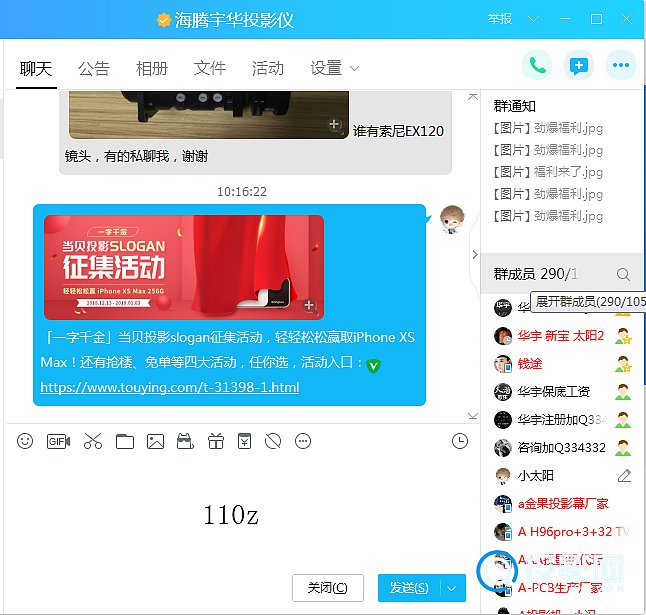Click the 10:16:22 timestamp
Viewport: 646px width, 615px height.
(242, 192)
